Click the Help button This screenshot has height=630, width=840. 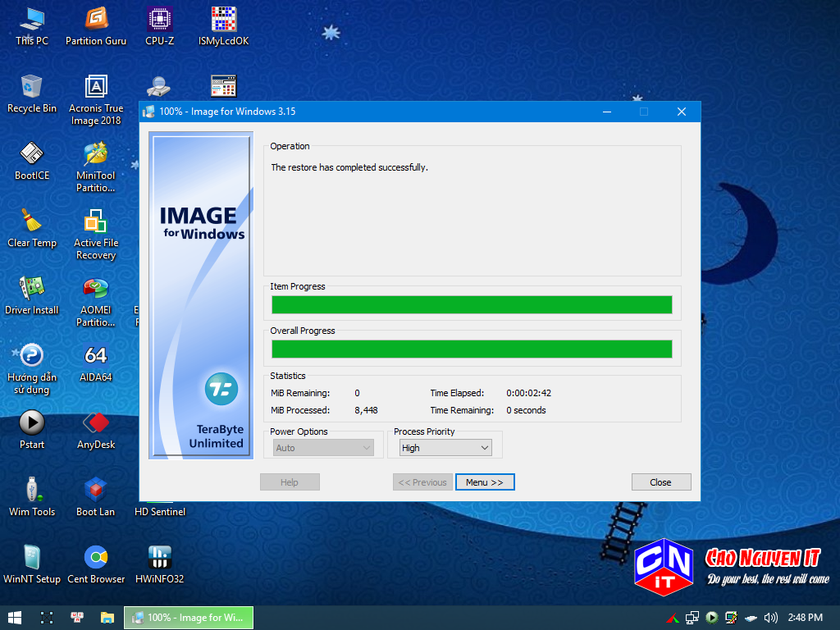(290, 482)
